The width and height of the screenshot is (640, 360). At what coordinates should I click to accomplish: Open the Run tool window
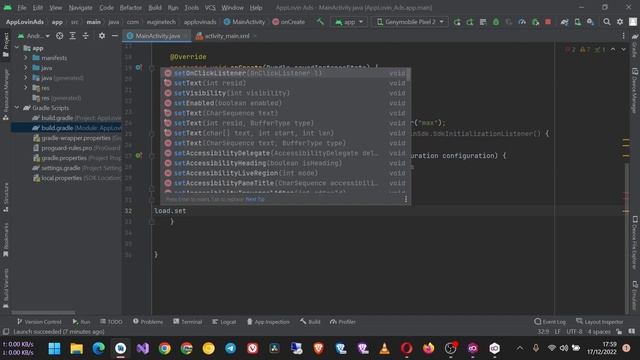81,322
